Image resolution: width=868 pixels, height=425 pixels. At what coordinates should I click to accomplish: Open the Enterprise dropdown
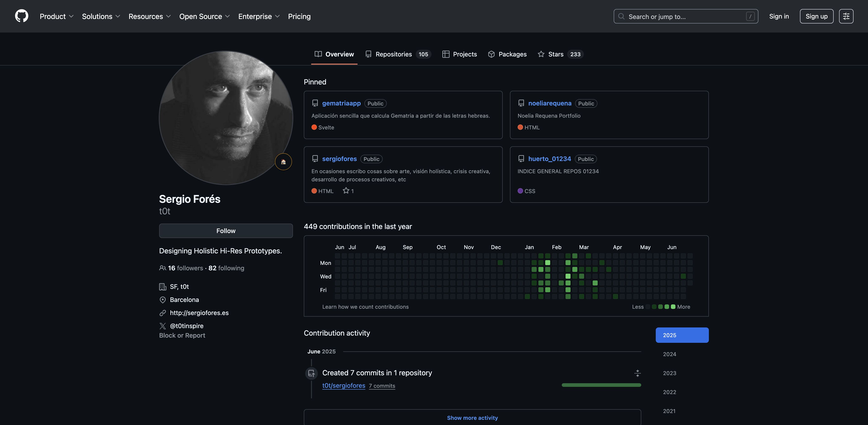point(259,16)
